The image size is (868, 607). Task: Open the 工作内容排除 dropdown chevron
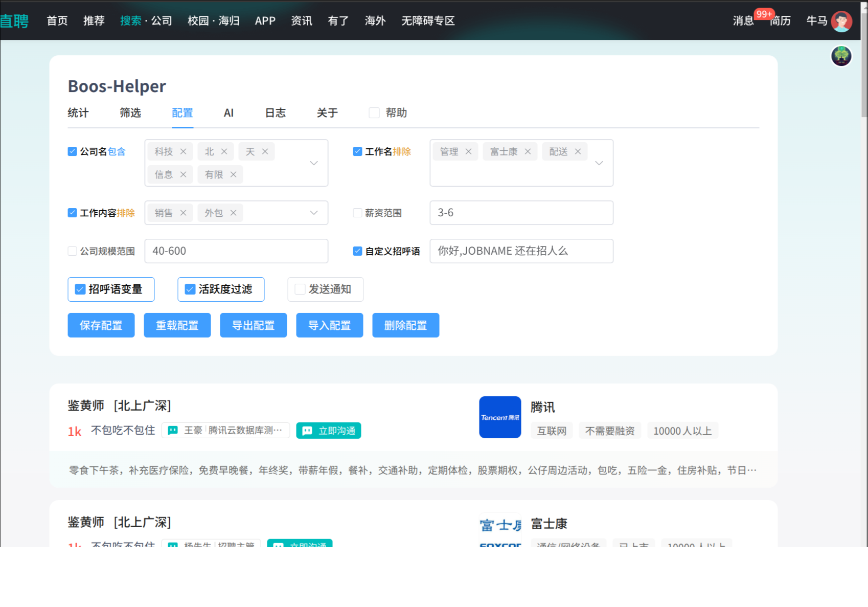(314, 213)
